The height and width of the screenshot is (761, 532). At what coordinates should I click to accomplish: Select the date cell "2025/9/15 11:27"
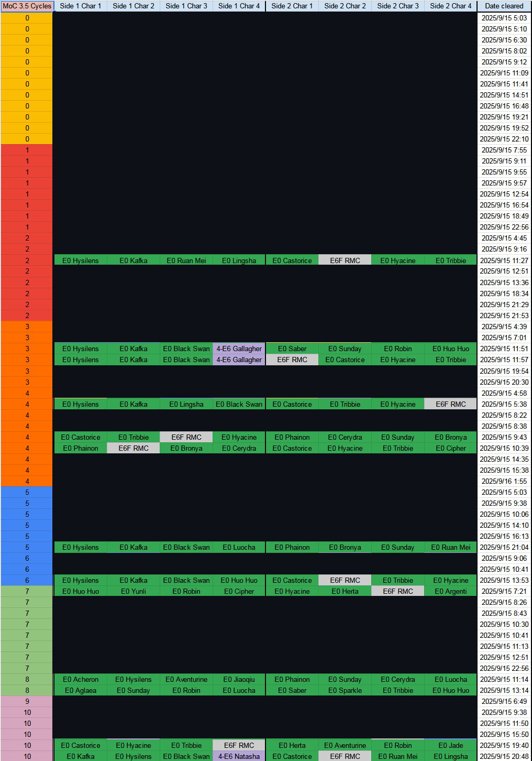pyautogui.click(x=504, y=260)
